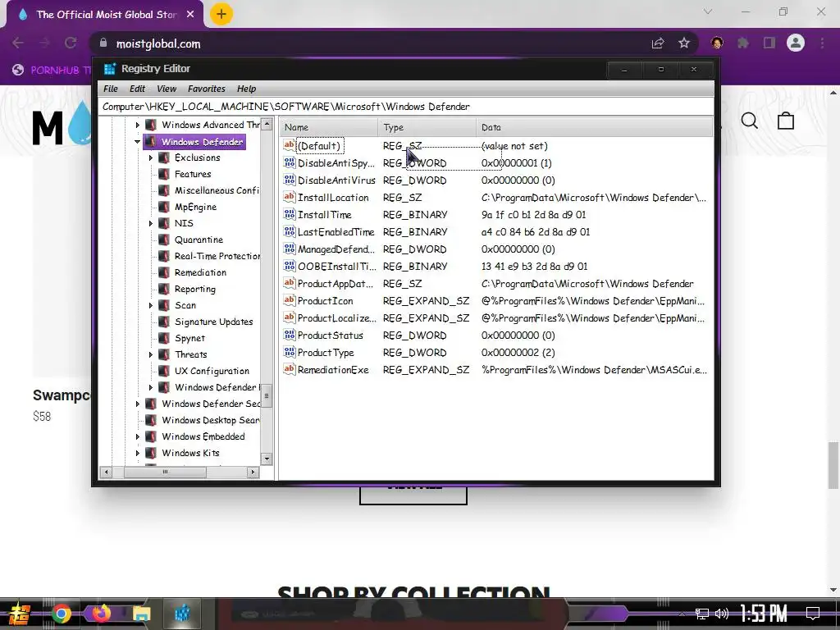The height and width of the screenshot is (630, 840).
Task: Expand the Windows Kits key
Action: tap(137, 453)
